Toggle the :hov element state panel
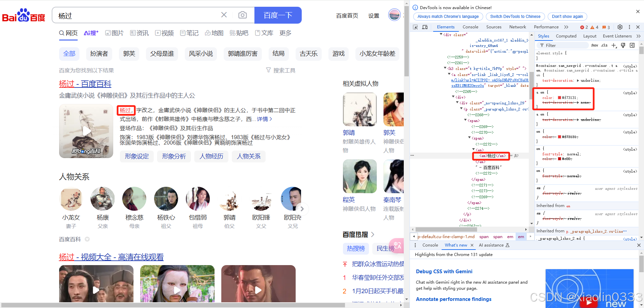Image resolution: width=644 pixels, height=308 pixels. (594, 45)
